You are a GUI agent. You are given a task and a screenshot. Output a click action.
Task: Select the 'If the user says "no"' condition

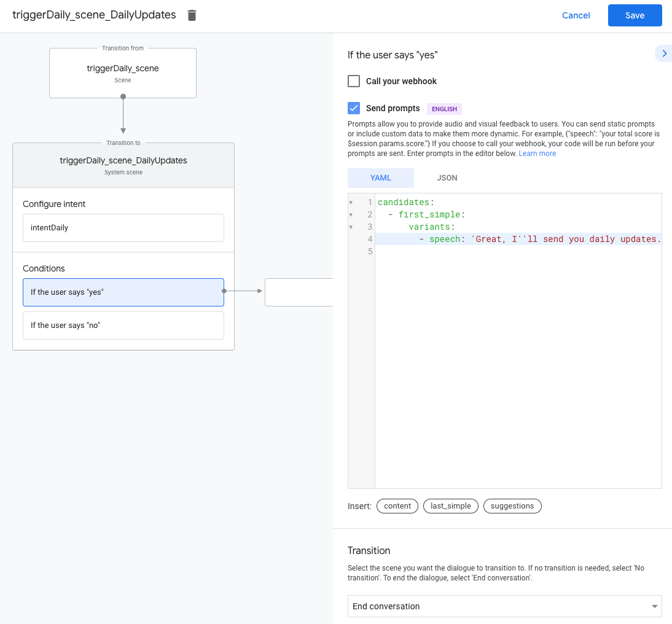point(123,326)
